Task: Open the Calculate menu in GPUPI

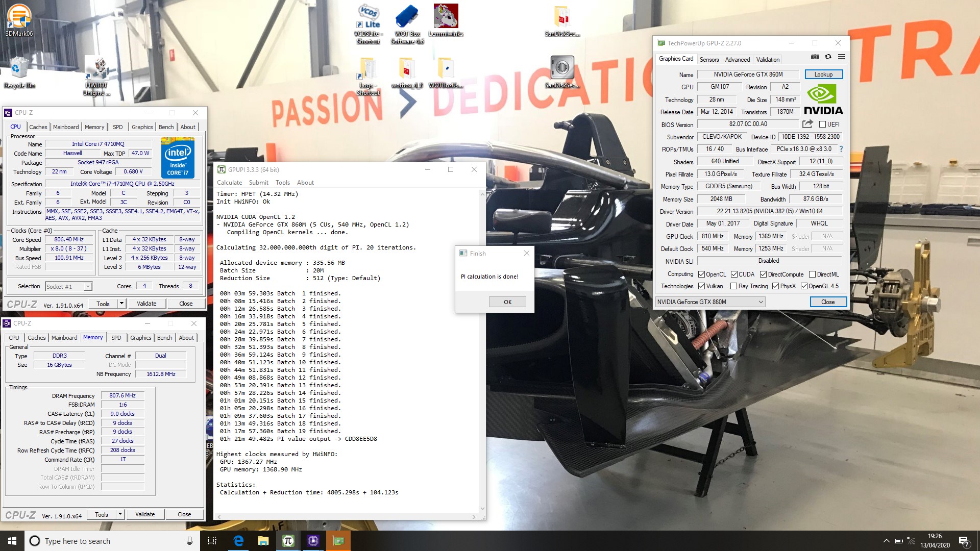Action: pyautogui.click(x=229, y=183)
